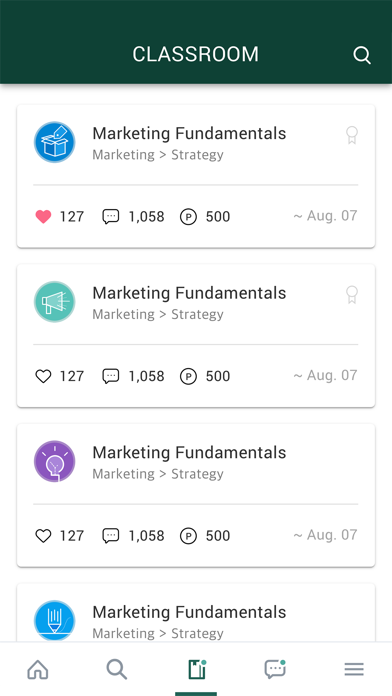
Task: Tap the ribbon badge on megaphone course card
Action: click(x=352, y=295)
